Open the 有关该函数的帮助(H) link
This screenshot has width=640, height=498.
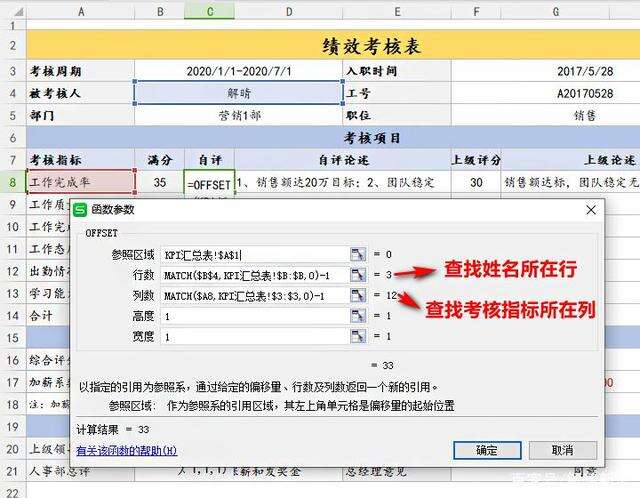tap(127, 451)
